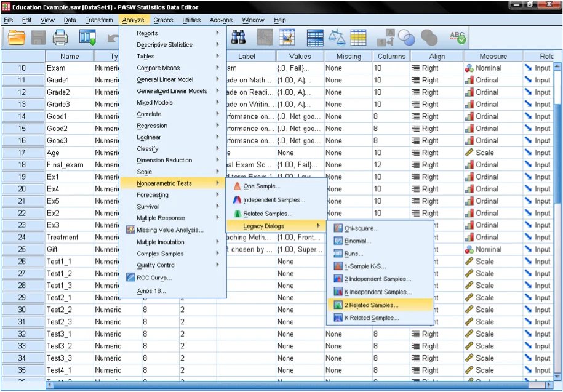Click the Nominal measure cell for Exam
This screenshot has width=563, height=392.
493,68
